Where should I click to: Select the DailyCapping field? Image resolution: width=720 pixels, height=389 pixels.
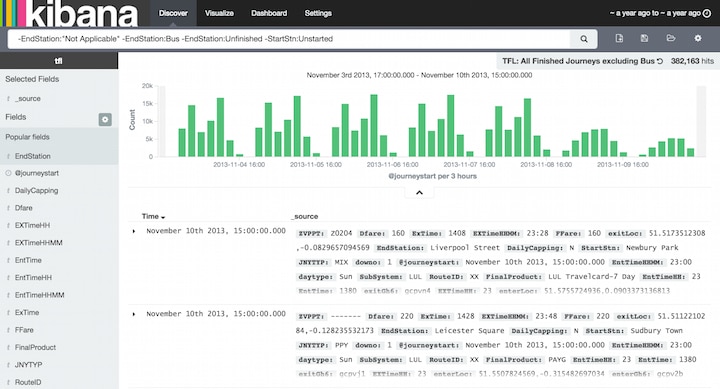pos(36,191)
